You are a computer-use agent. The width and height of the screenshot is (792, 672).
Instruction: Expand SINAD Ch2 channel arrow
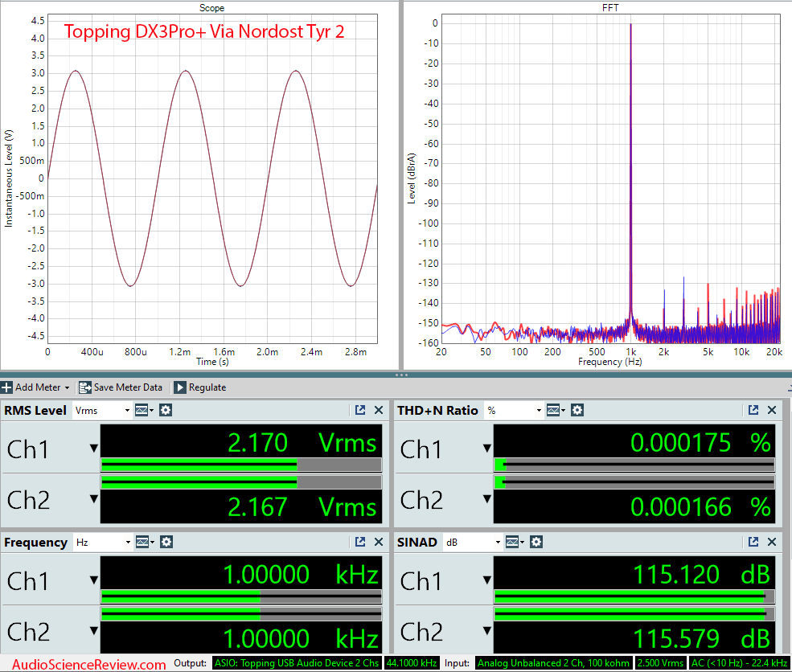487,630
